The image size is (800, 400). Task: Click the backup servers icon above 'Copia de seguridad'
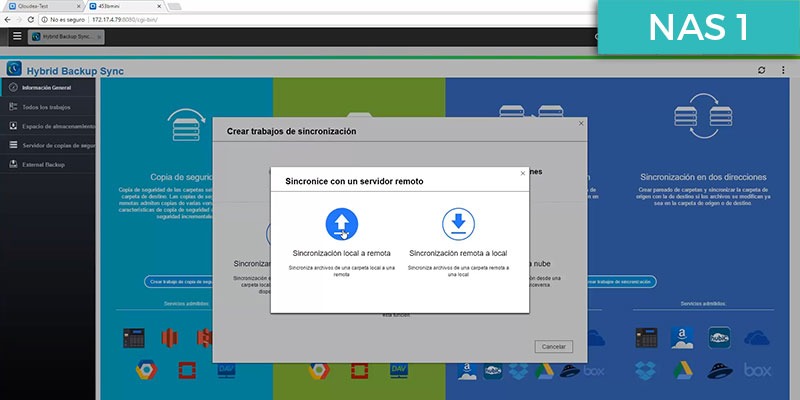click(186, 126)
